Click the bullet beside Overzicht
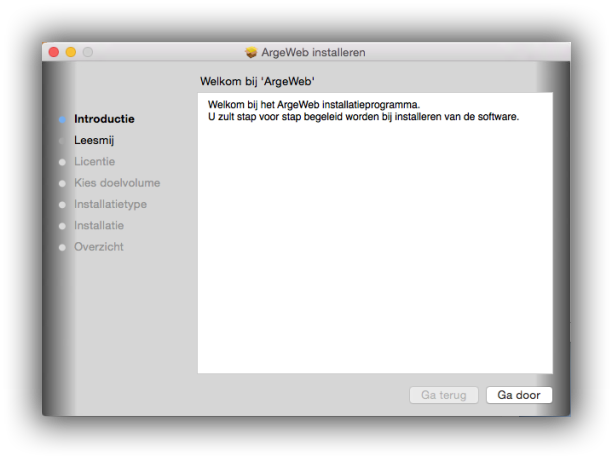613x459 pixels. 62,247
